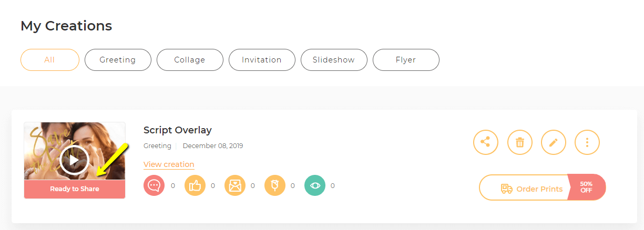The height and width of the screenshot is (230, 644).
Task: Filter creations by Collage
Action: point(190,60)
